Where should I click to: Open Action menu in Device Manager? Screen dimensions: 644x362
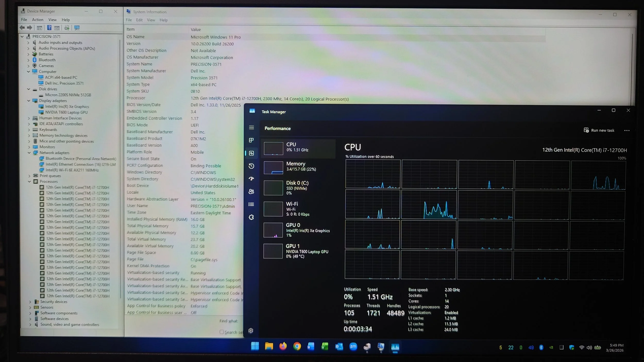[38, 20]
